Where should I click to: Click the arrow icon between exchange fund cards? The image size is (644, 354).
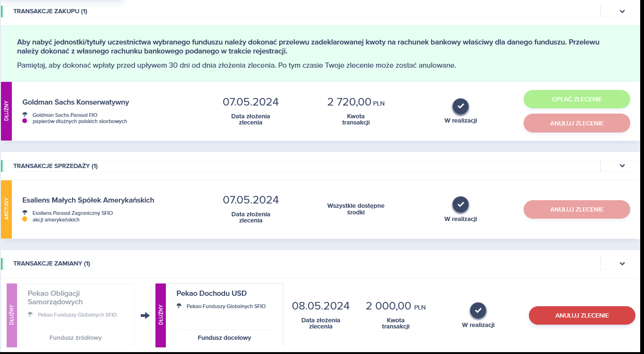(145, 316)
